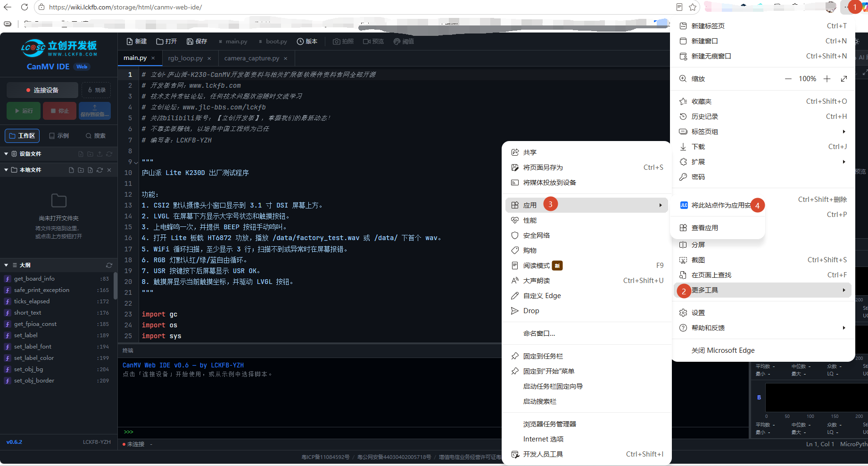Click close X icon in 本地文件 header
Screen dimensions: 868x466
tap(109, 170)
